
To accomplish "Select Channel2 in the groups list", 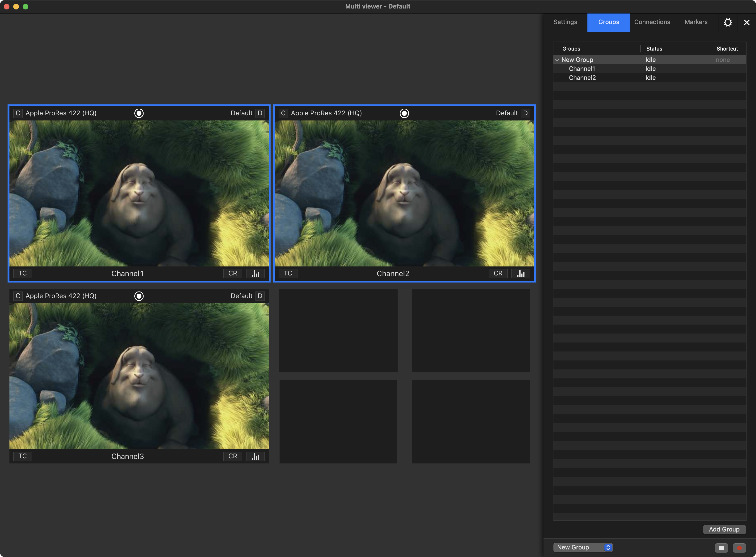I will coord(582,78).
